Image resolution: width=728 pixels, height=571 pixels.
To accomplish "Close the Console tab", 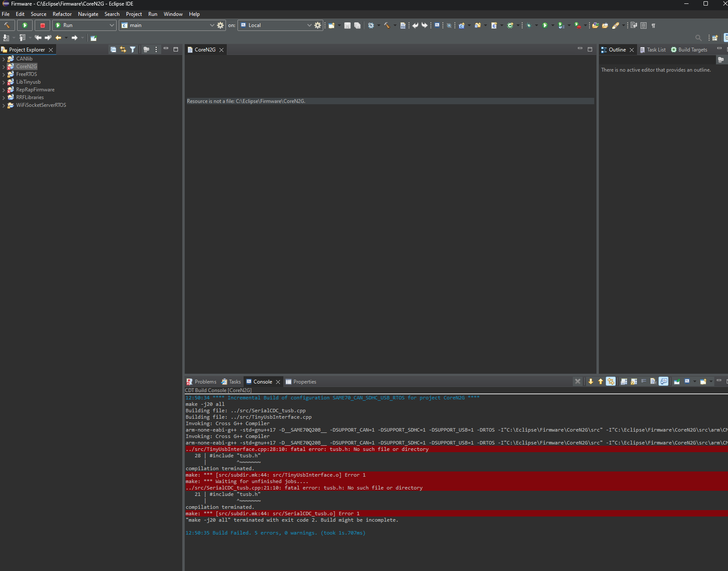I will [x=278, y=382].
